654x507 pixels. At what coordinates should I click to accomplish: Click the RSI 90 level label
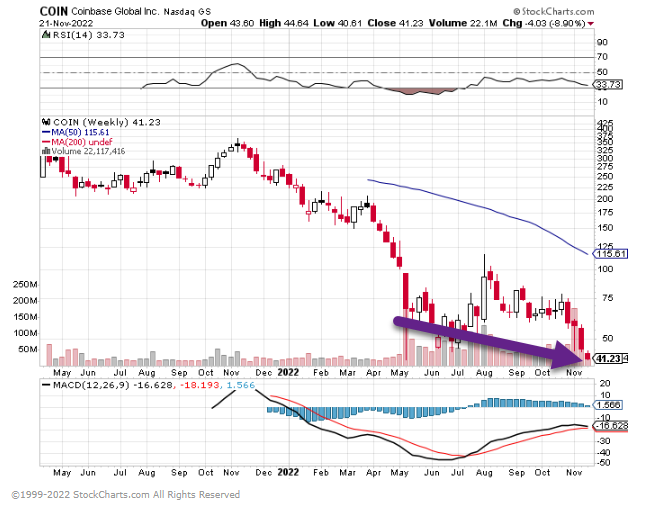pyautogui.click(x=602, y=42)
